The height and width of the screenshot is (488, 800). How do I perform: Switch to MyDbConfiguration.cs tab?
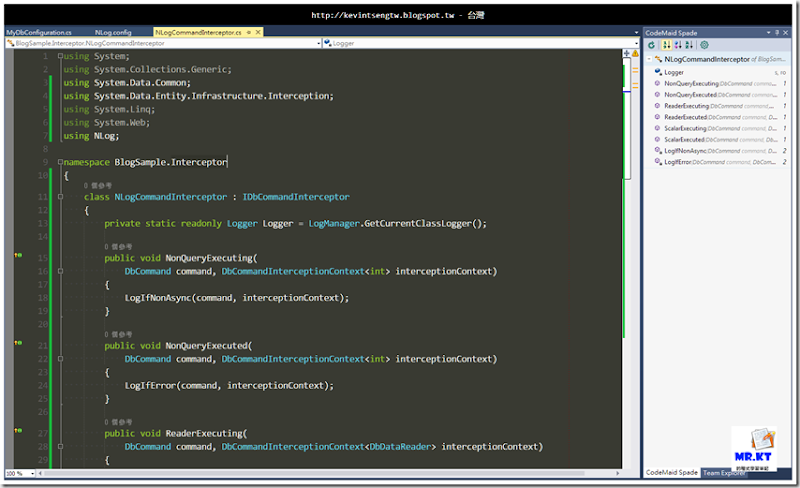pos(39,33)
